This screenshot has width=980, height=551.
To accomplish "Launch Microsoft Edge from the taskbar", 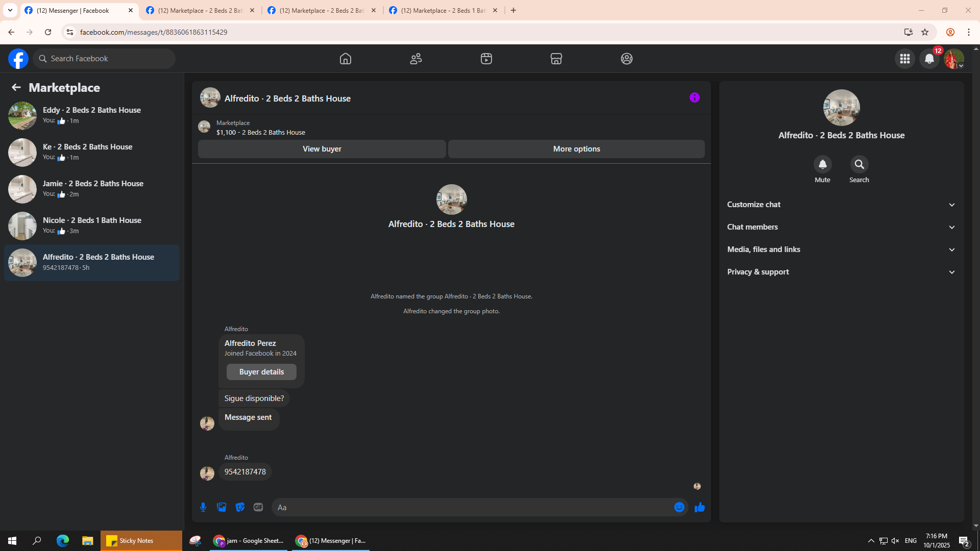I will 62,541.
